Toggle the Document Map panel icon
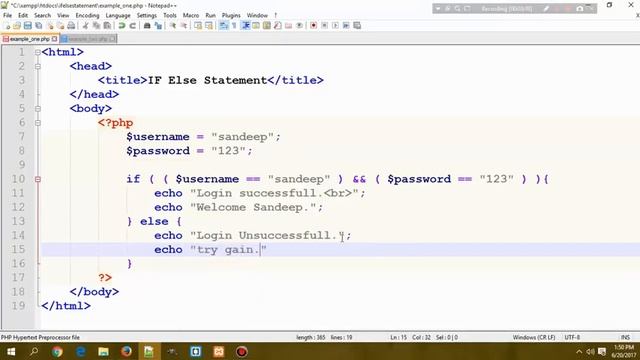The height and width of the screenshot is (360, 640). pyautogui.click(x=267, y=26)
